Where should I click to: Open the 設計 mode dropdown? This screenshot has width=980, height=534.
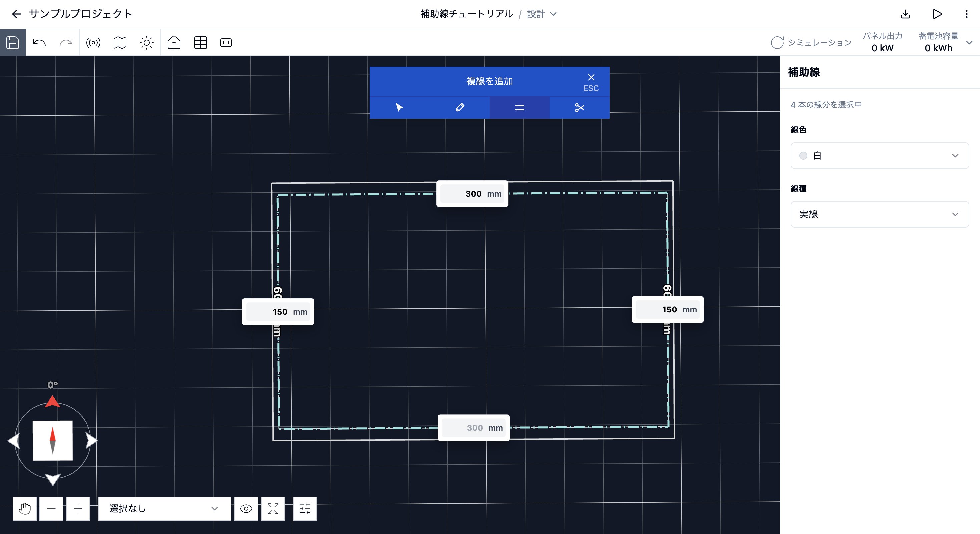tap(542, 14)
